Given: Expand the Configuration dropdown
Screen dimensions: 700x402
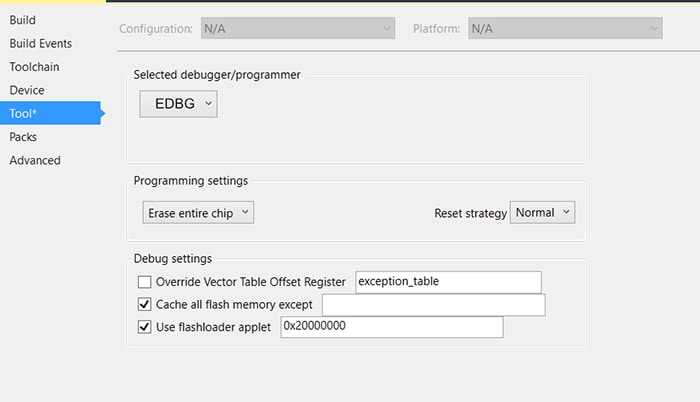Looking at the screenshot, I should tap(297, 29).
